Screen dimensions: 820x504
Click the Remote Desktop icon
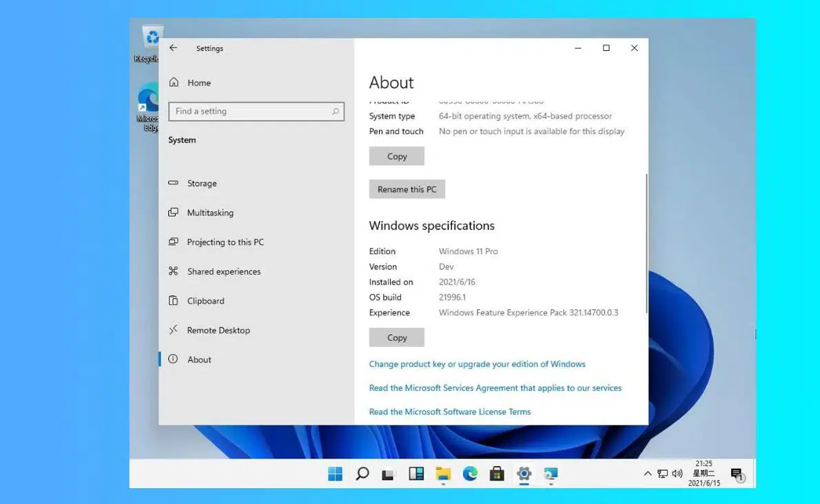pyautogui.click(x=173, y=330)
